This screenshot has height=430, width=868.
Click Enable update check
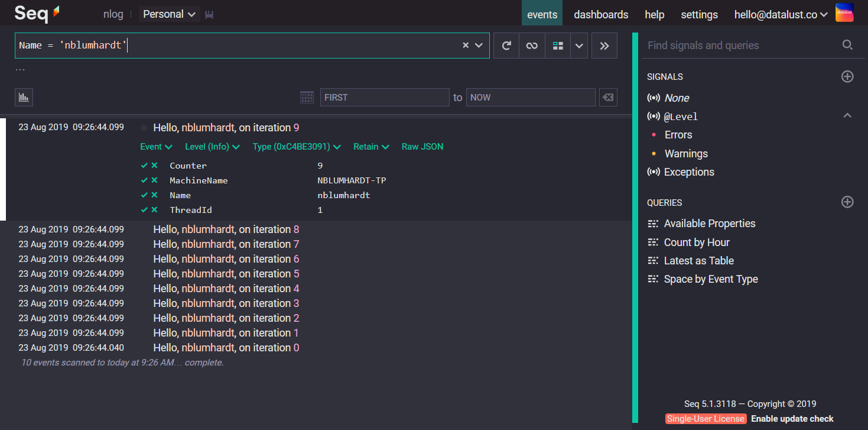tap(792, 419)
